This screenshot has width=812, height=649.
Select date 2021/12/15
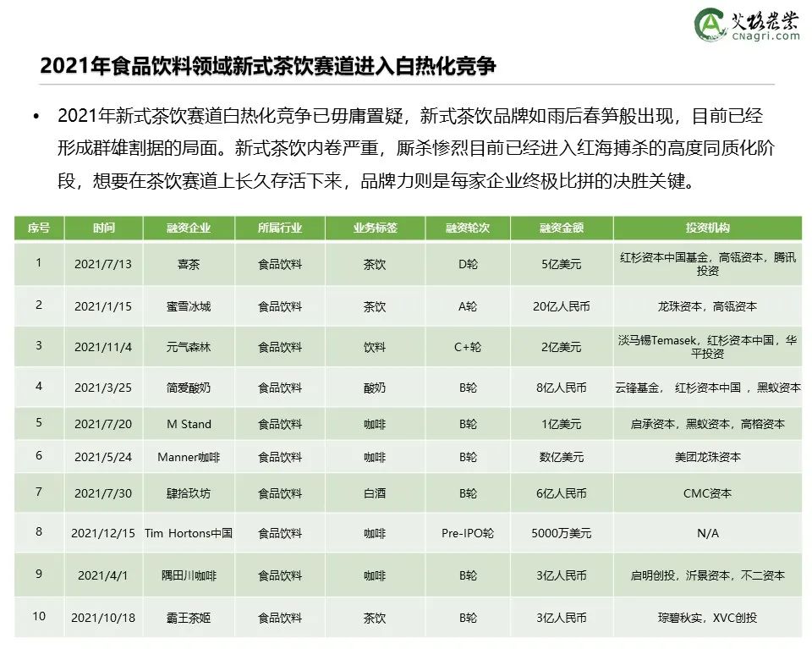click(x=103, y=533)
